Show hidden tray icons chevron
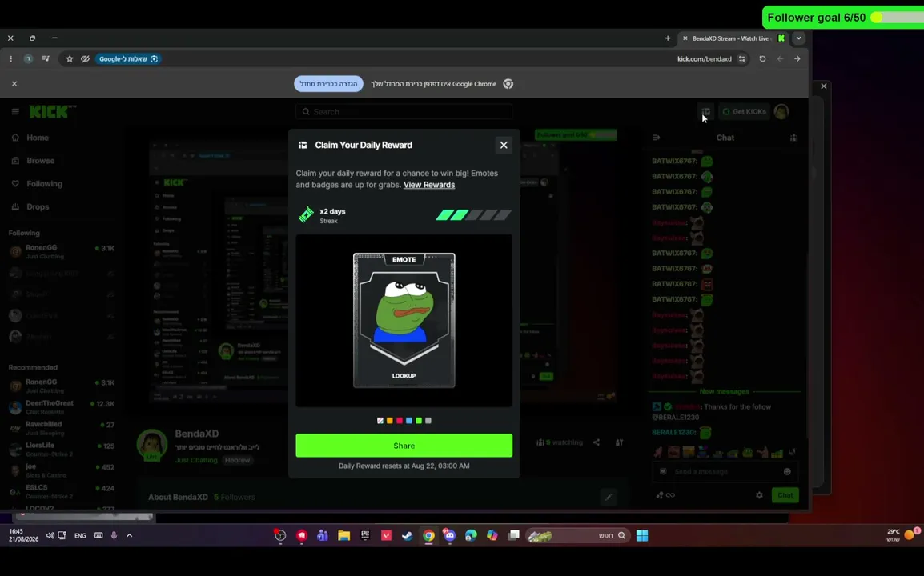 [129, 535]
